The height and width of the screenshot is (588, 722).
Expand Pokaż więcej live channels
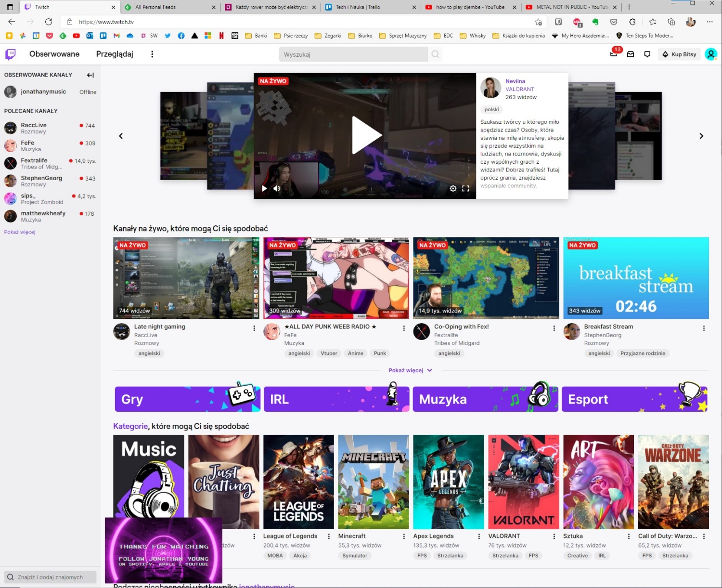[x=411, y=370]
